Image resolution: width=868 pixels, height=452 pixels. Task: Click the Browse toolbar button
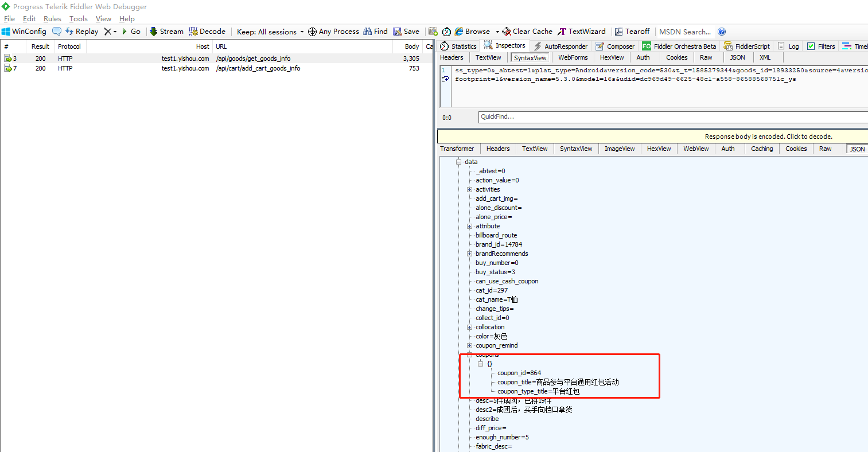(473, 32)
